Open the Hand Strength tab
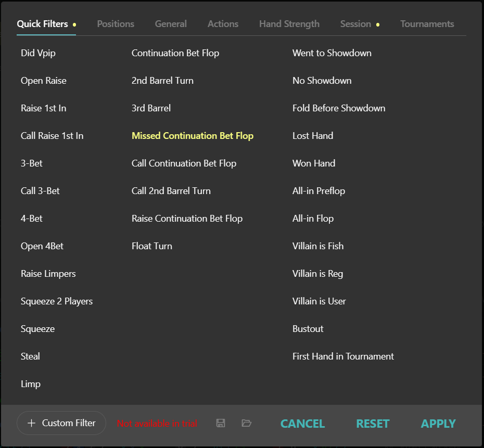 [289, 24]
